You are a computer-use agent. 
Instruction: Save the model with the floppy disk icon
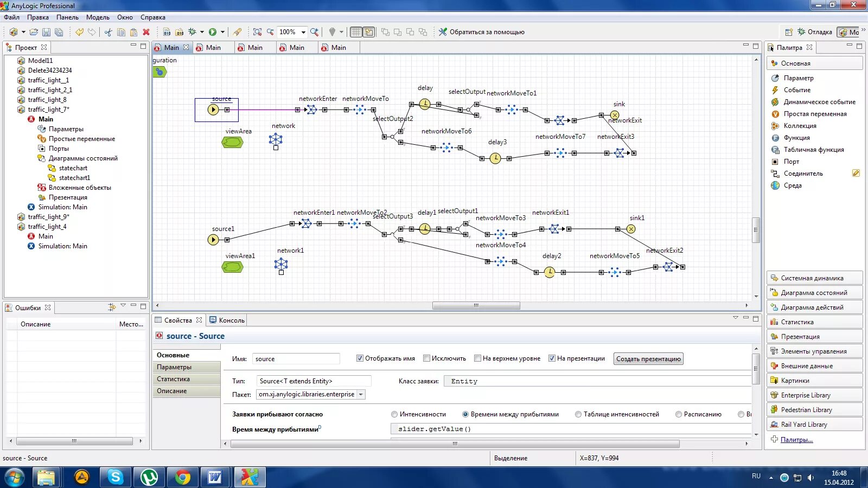point(47,32)
